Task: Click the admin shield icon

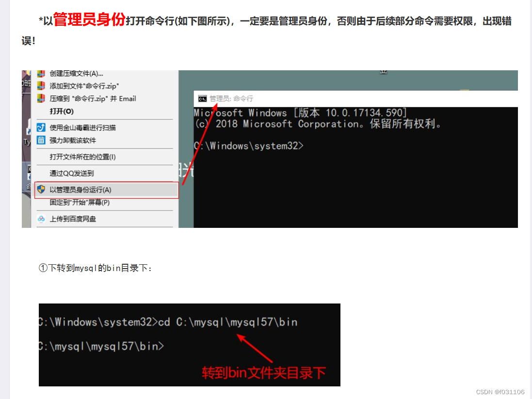Action: 41,190
